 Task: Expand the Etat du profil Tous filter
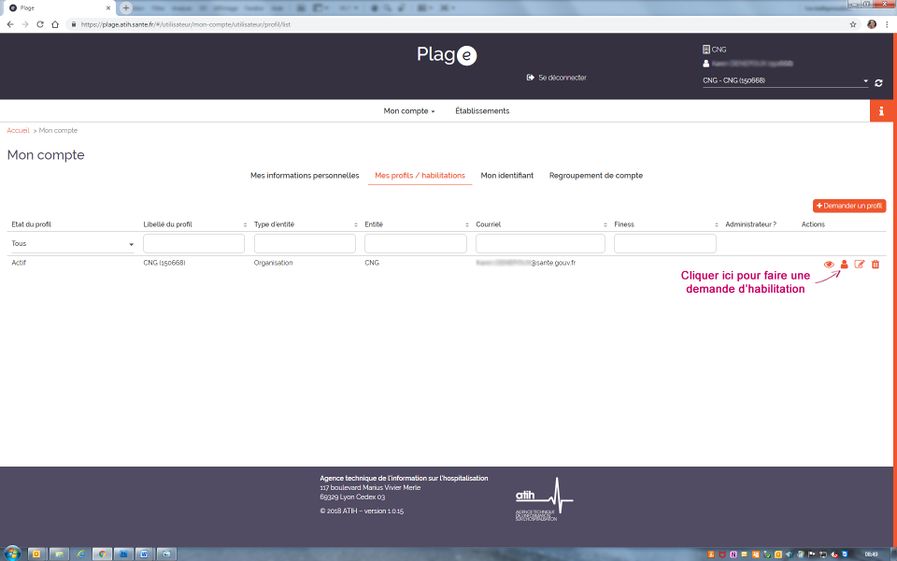(x=72, y=244)
